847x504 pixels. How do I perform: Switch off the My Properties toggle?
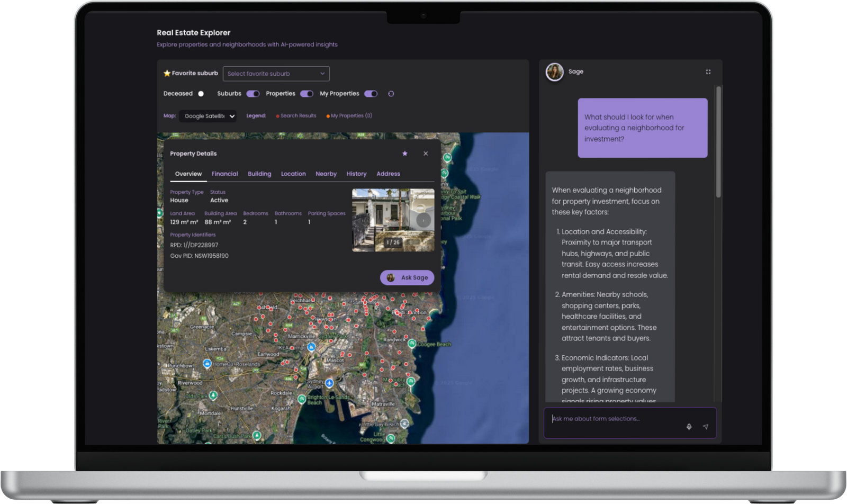[x=371, y=94]
